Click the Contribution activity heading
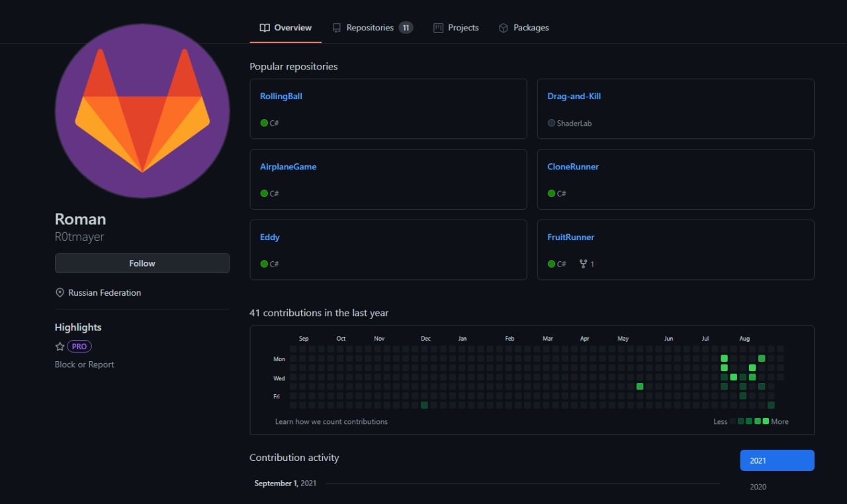 (294, 458)
